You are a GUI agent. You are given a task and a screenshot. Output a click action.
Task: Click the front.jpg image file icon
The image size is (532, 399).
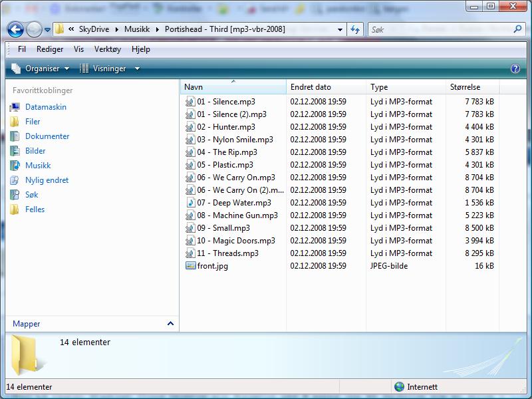coord(190,265)
